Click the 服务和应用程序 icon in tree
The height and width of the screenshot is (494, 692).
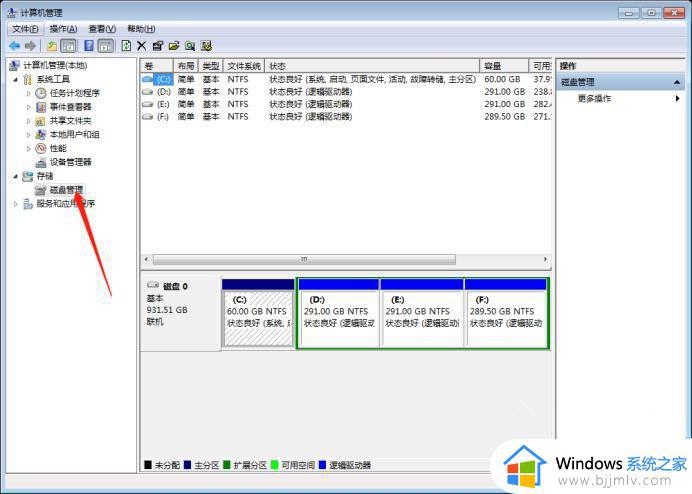[28, 204]
